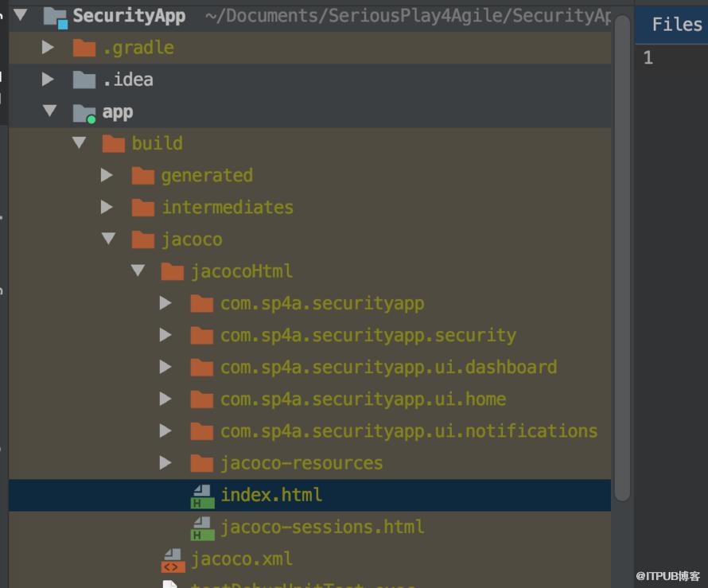
Task: Click the generated folder icon
Action: point(142,176)
